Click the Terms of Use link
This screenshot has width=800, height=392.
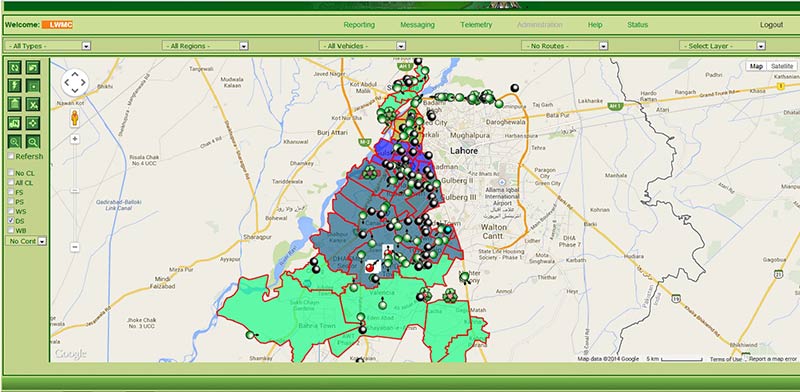[x=726, y=359]
